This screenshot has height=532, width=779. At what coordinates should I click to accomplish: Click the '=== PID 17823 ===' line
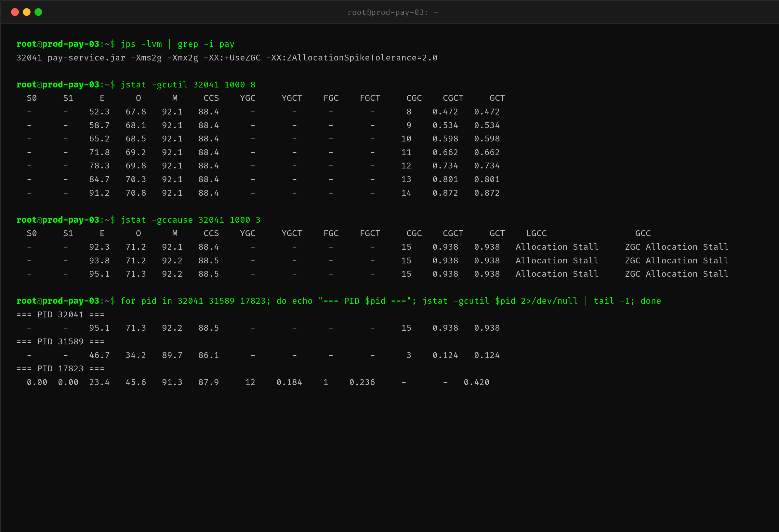[x=60, y=369]
